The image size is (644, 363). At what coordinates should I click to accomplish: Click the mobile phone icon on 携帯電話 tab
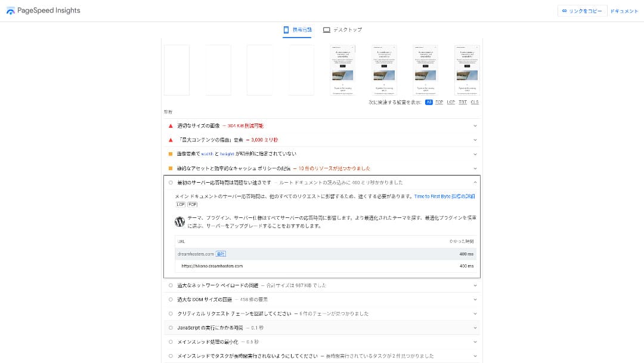click(x=286, y=29)
